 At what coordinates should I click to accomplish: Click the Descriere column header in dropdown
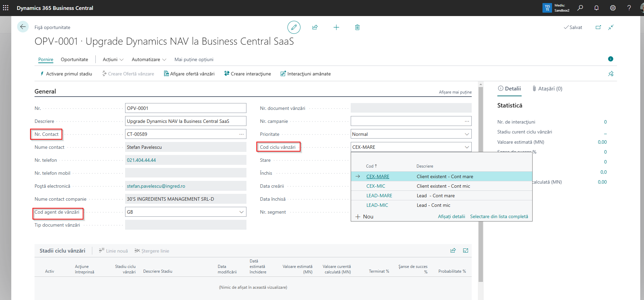[x=425, y=166]
